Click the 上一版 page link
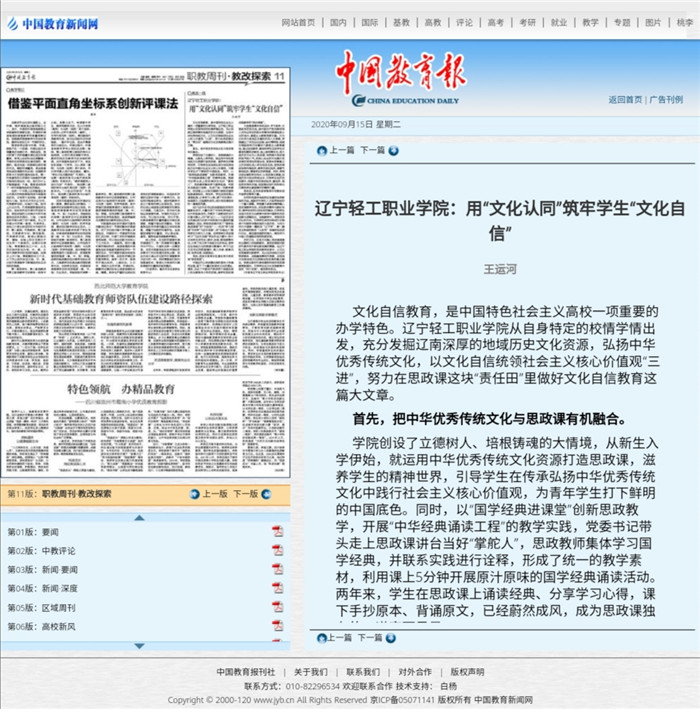 215,494
